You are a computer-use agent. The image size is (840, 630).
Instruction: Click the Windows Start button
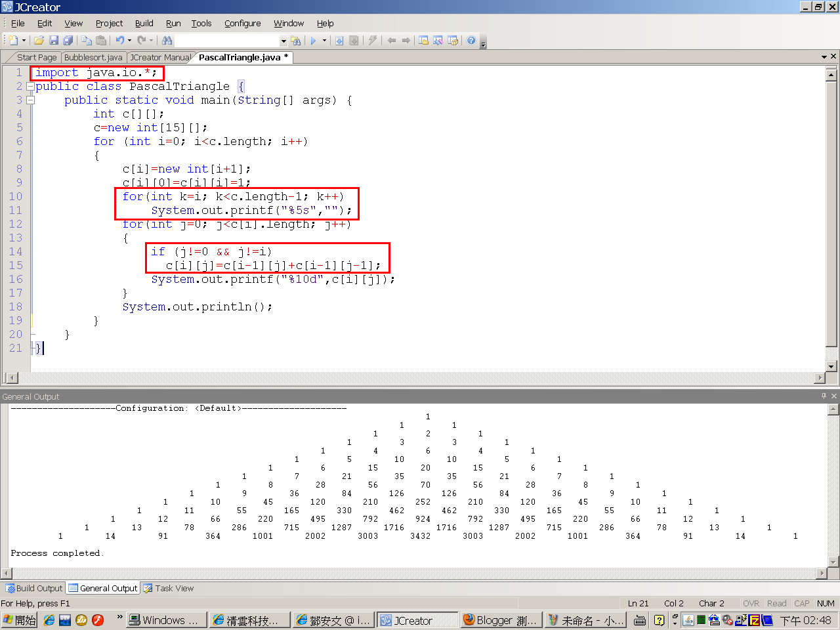[20, 620]
